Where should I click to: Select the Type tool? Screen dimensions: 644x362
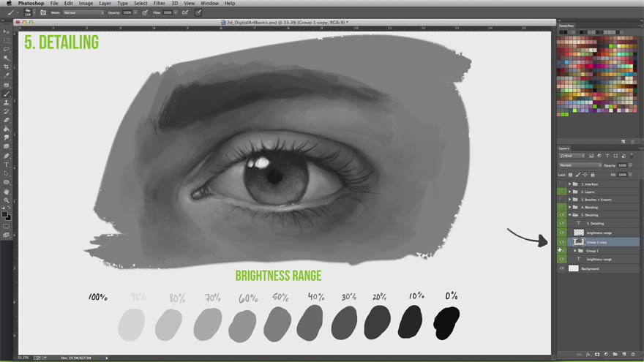6,165
